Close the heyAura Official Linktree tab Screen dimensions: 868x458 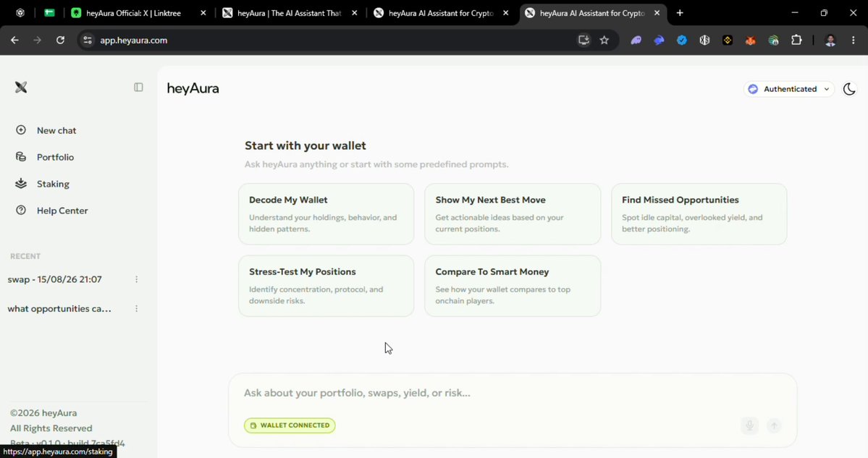(x=203, y=13)
